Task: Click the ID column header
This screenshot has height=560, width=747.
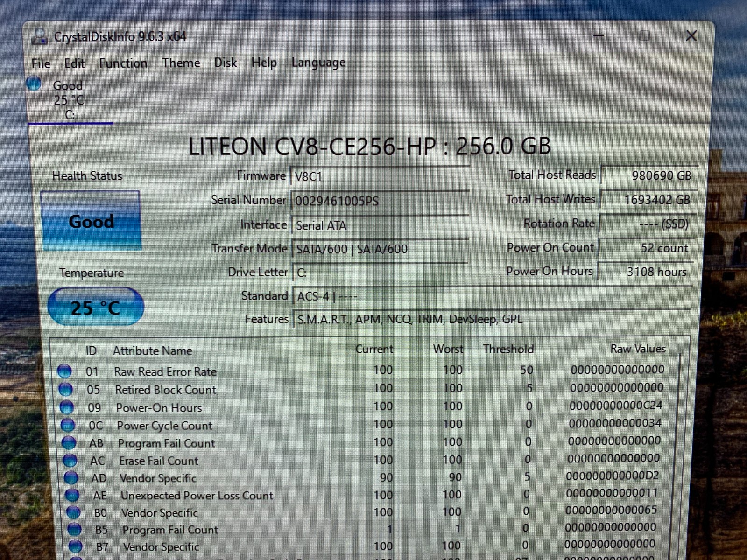Action: point(91,350)
